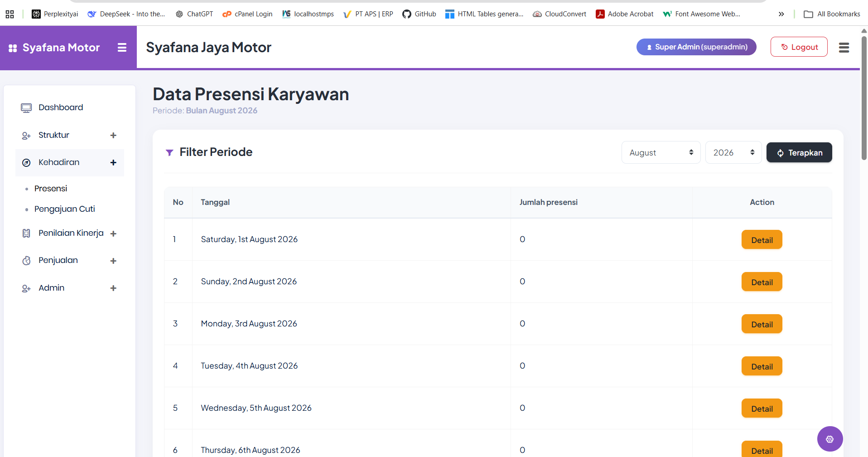The image size is (868, 457).
Task: Open the Presensi submenu item
Action: (x=51, y=189)
